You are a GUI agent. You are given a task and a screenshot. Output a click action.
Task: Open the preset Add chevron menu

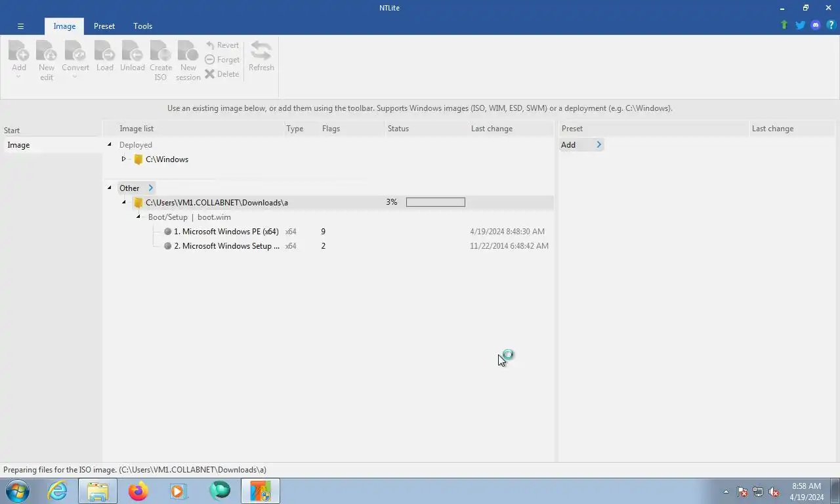598,145
